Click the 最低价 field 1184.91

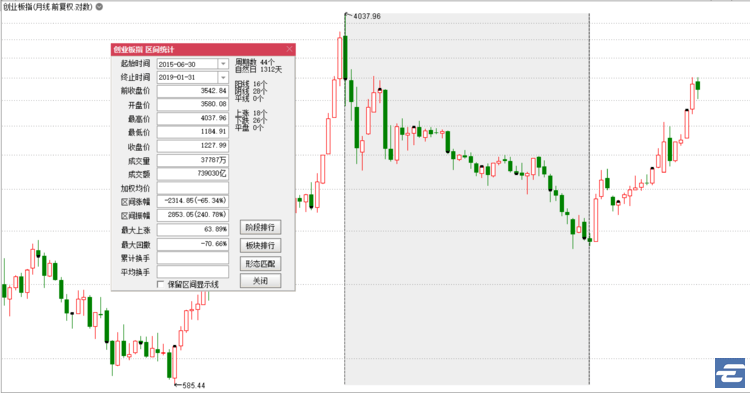[x=193, y=132]
